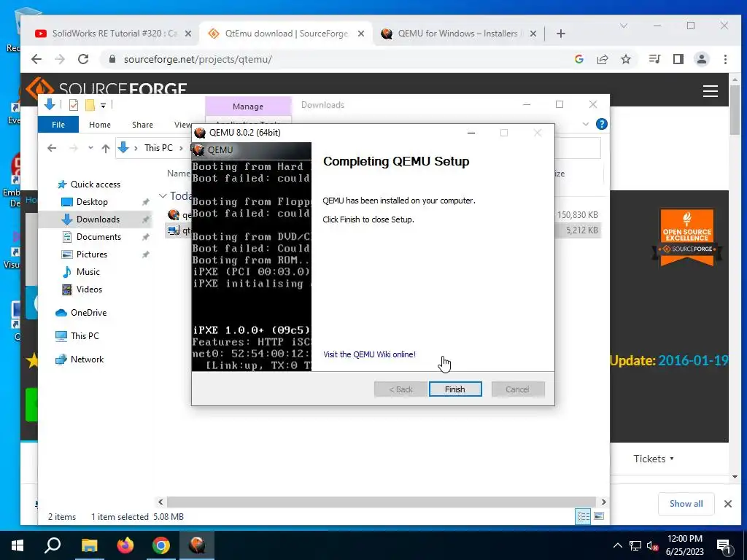
Task: Open a new Chrome tab
Action: (561, 34)
